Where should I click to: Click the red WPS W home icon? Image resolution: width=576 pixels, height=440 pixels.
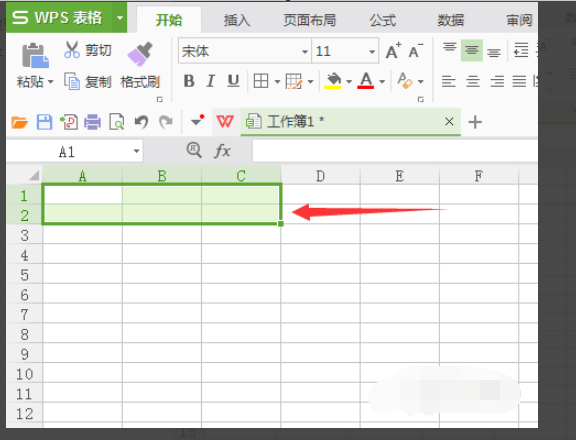tap(225, 121)
